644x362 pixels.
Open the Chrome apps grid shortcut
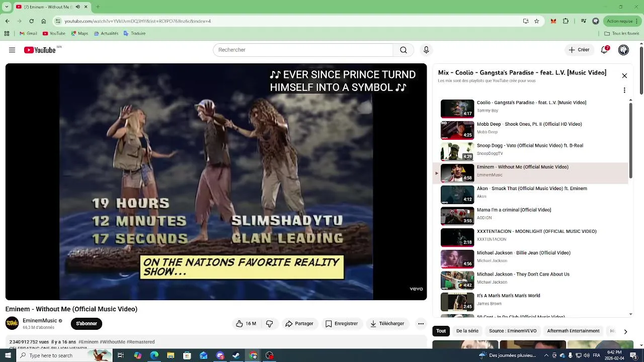click(x=7, y=34)
